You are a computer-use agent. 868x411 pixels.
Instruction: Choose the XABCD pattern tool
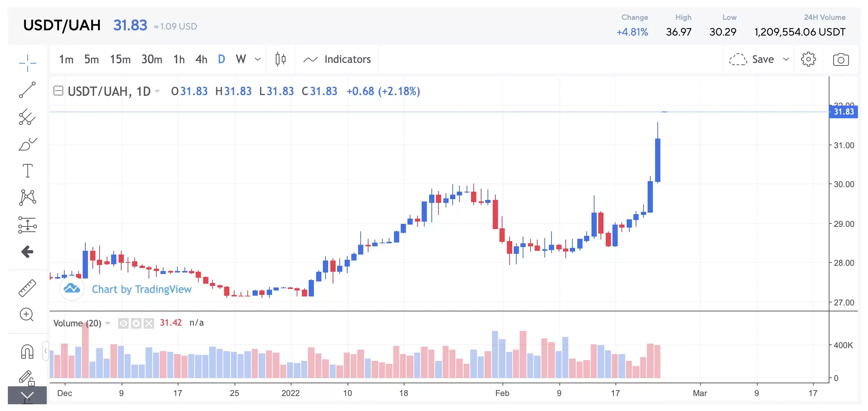click(x=27, y=197)
